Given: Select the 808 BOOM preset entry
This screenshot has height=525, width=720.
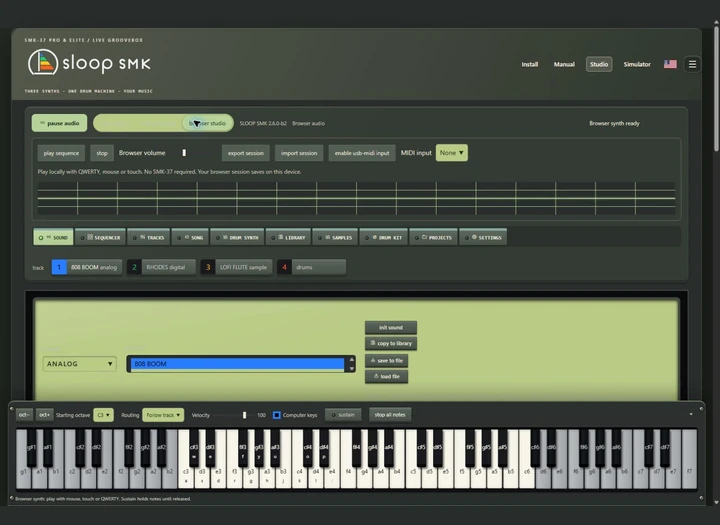Looking at the screenshot, I should [237, 364].
